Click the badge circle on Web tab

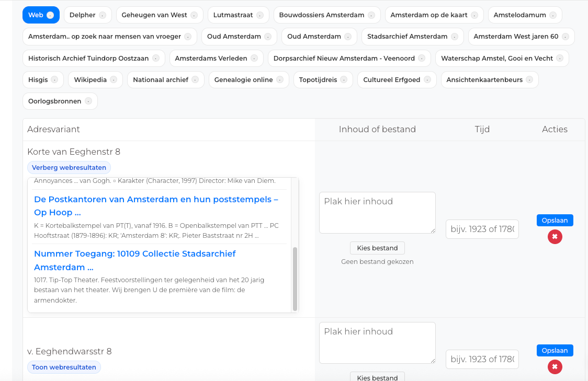(x=50, y=15)
